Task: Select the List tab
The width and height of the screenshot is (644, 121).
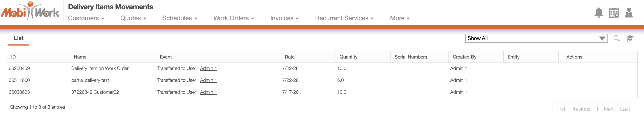Action: [x=19, y=38]
